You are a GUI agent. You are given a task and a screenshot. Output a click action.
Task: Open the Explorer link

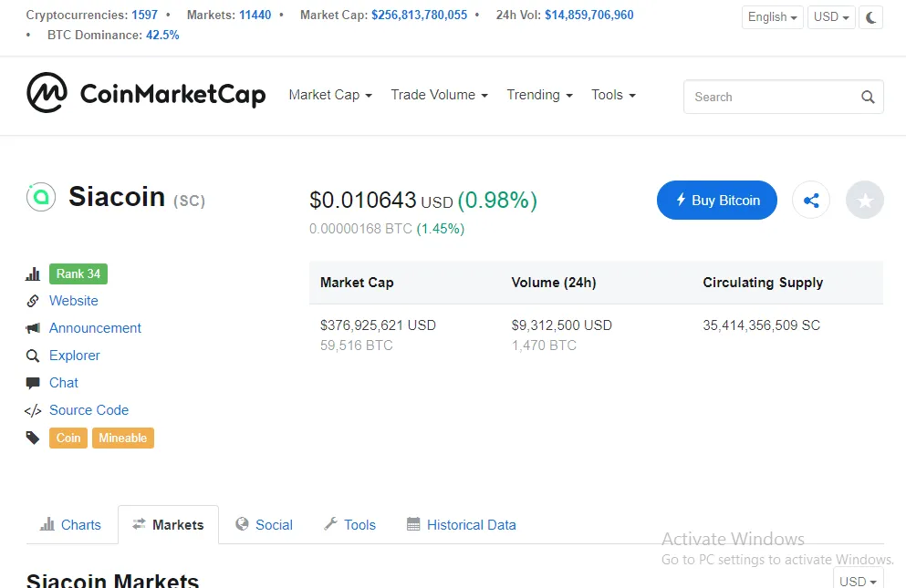point(75,356)
